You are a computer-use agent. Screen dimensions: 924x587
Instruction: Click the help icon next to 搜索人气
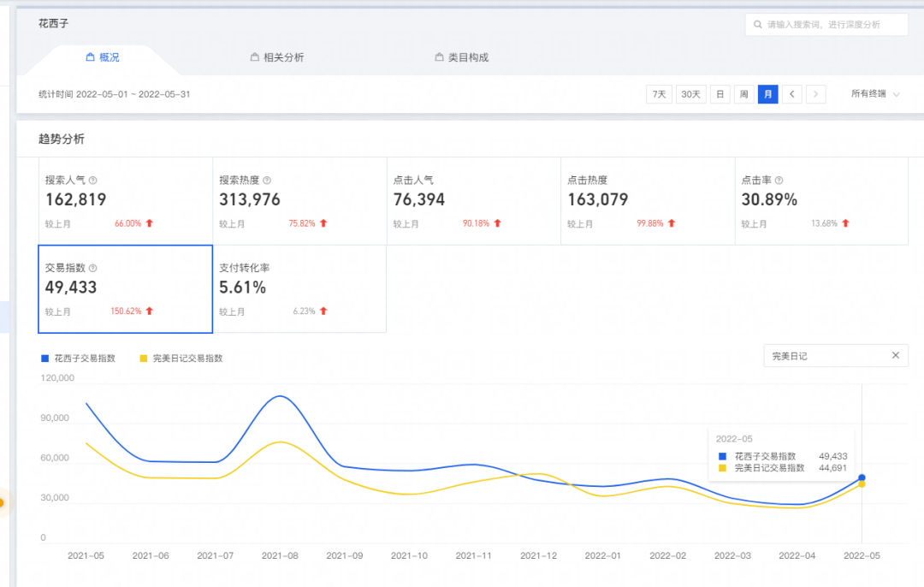[x=93, y=181]
